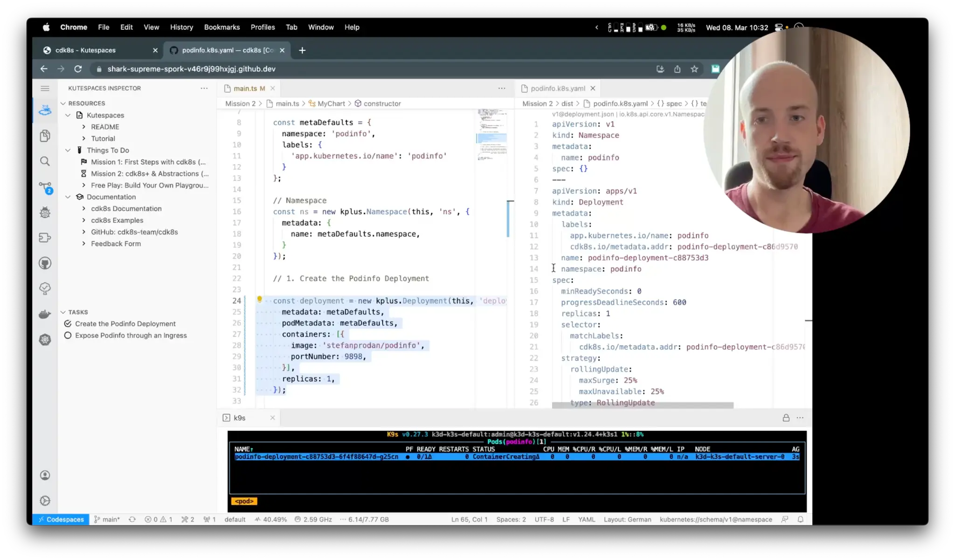Check the Create the Podinfo Deployment task
This screenshot has height=560, width=955.
68,324
